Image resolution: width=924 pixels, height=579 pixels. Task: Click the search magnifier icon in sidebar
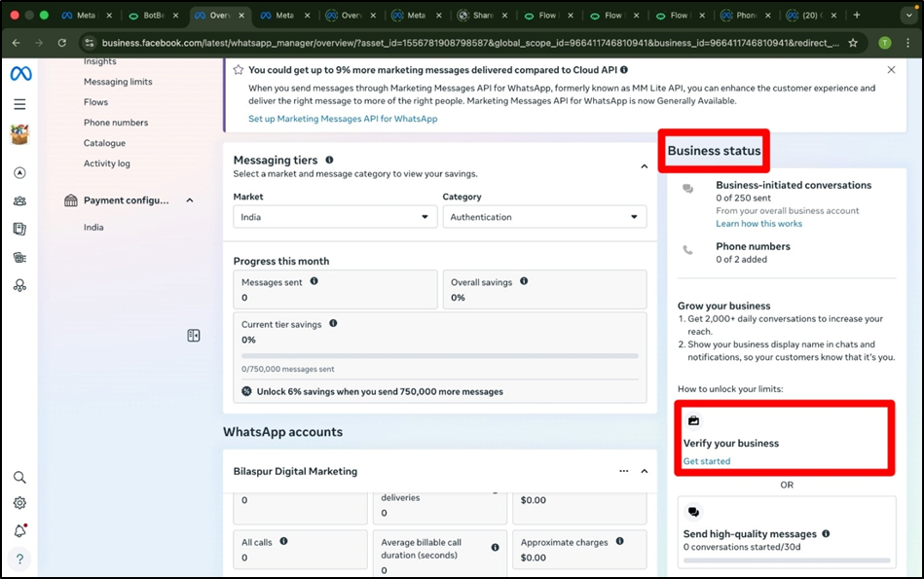[x=19, y=478]
